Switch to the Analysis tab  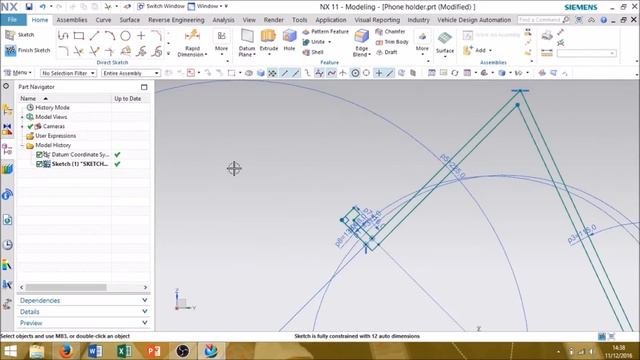(x=223, y=20)
